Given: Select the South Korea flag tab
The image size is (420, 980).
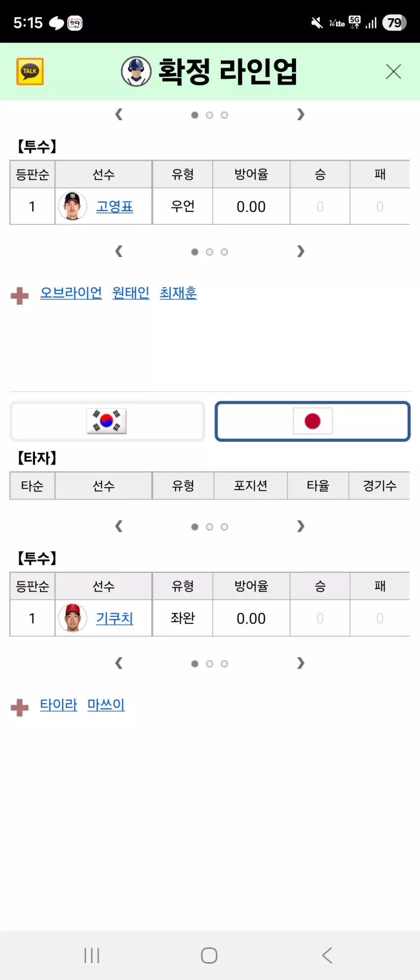Looking at the screenshot, I should coord(107,422).
